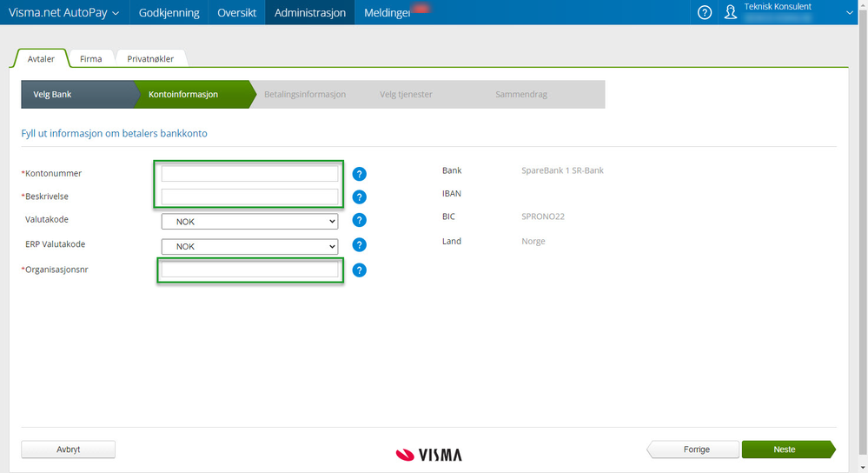The height and width of the screenshot is (473, 868).
Task: Click the green Neste button
Action: point(788,450)
